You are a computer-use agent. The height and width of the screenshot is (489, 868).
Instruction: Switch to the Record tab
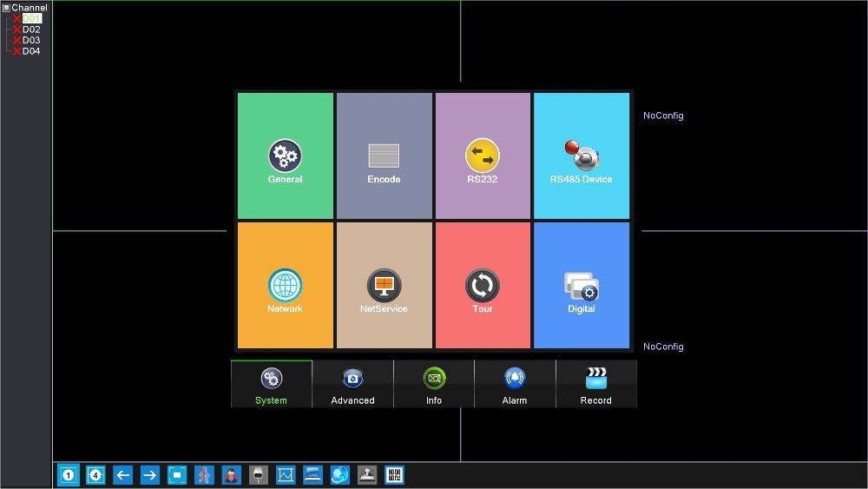click(x=596, y=384)
